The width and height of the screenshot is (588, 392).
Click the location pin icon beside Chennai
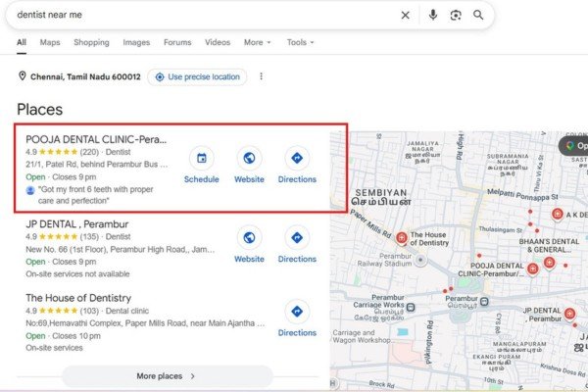[x=23, y=76]
